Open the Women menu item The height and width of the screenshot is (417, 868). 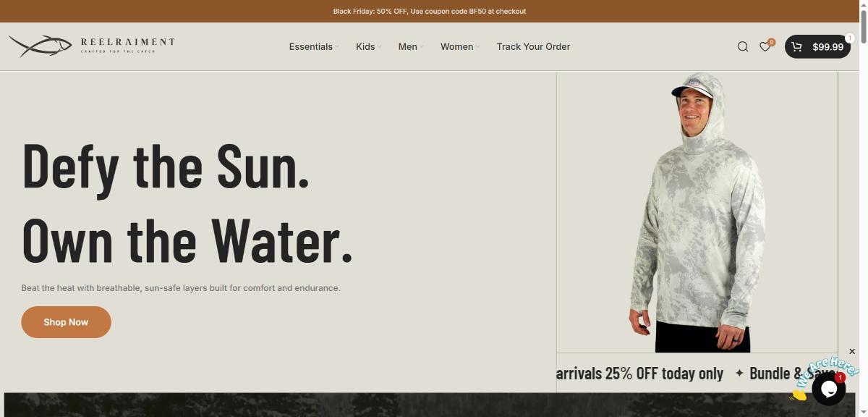456,46
